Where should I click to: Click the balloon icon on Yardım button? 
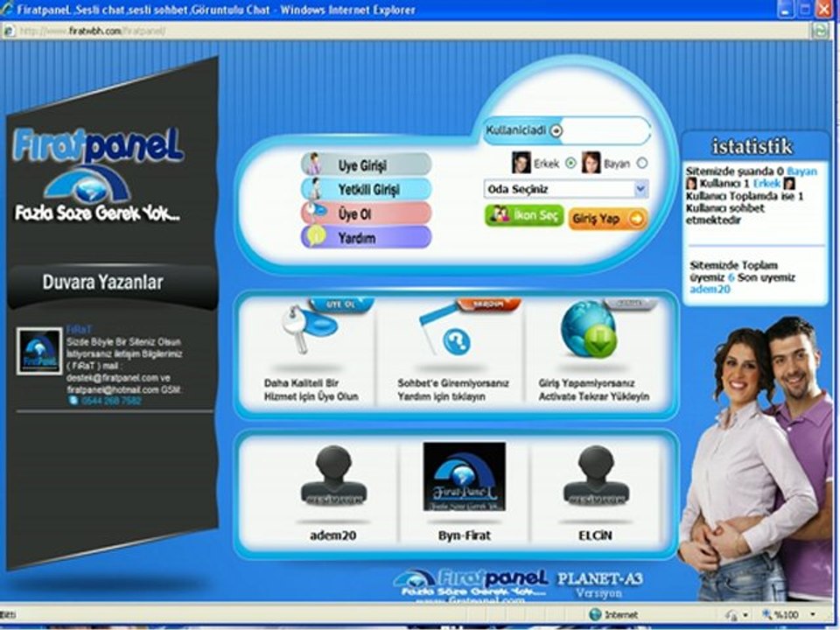tap(317, 235)
